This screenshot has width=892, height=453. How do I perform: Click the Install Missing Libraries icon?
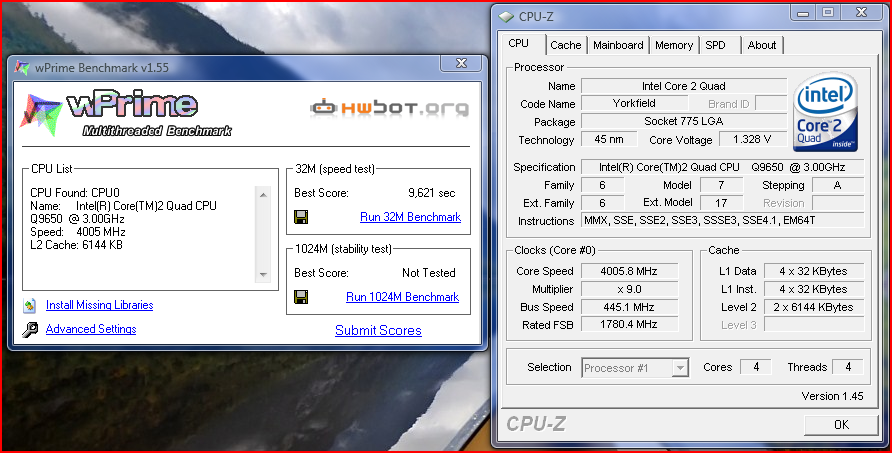tap(30, 306)
